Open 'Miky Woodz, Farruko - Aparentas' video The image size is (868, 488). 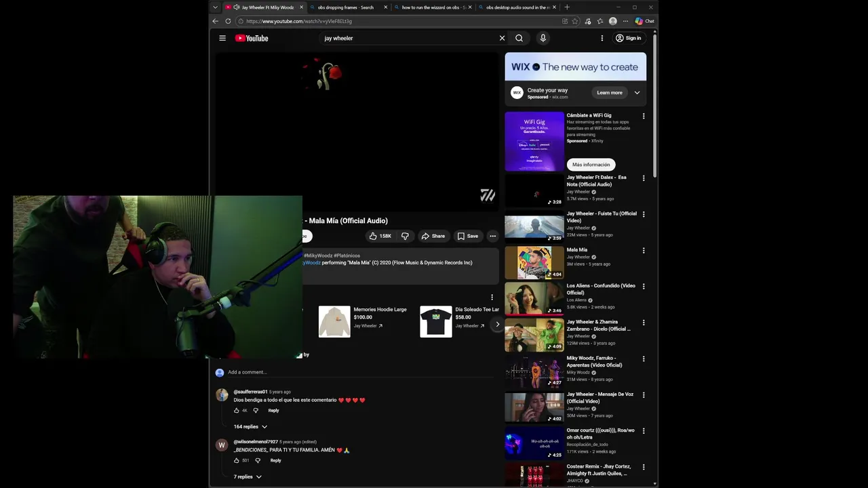(534, 371)
